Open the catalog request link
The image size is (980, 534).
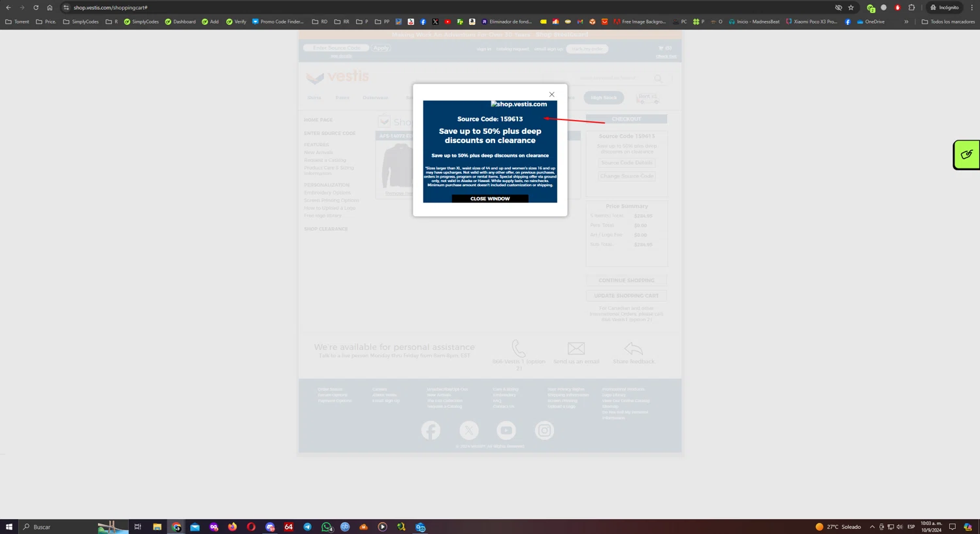[513, 49]
